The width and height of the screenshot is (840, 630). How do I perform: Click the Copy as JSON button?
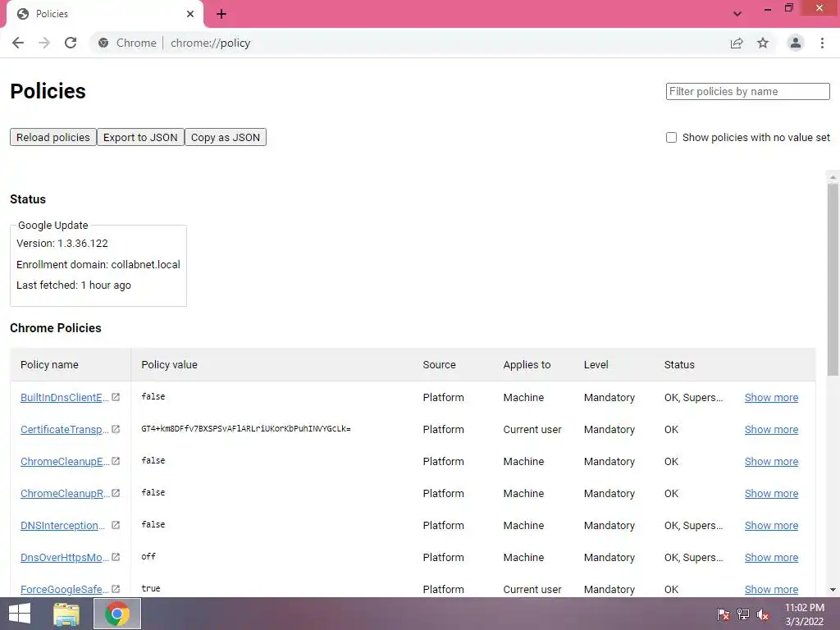tap(226, 137)
